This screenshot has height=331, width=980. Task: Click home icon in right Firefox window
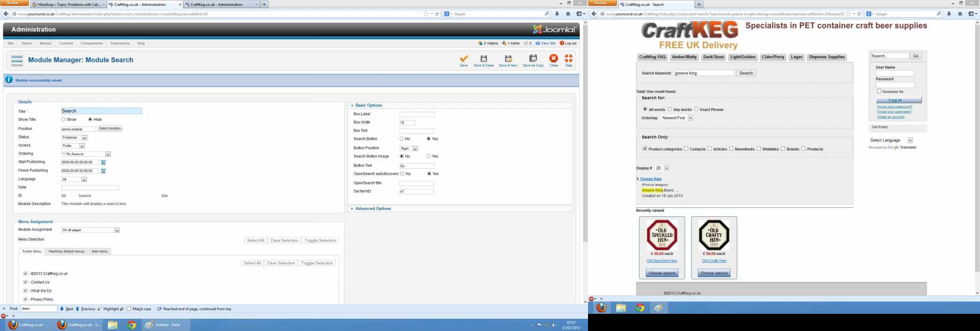pyautogui.click(x=960, y=14)
